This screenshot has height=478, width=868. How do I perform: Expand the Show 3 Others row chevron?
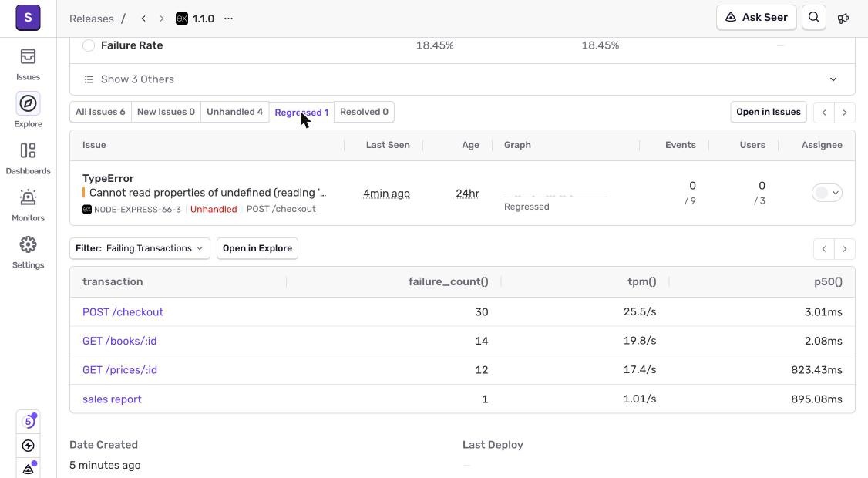[x=833, y=79]
